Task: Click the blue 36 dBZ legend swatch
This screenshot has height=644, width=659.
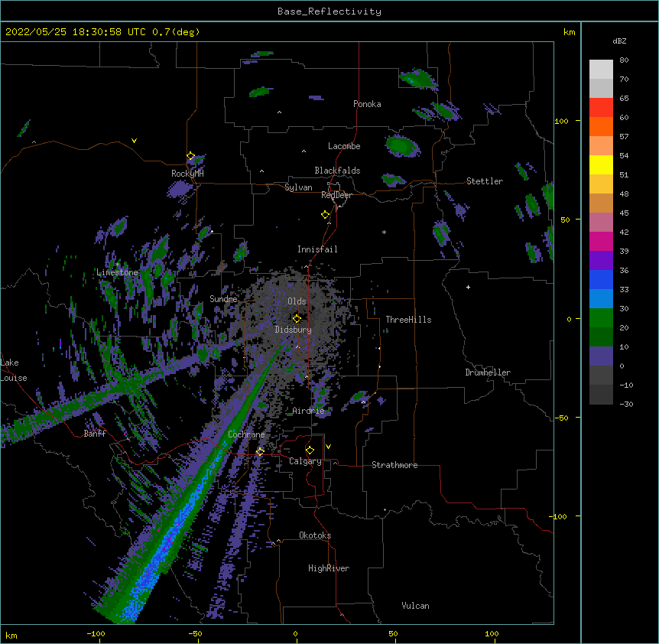Action: (x=601, y=279)
